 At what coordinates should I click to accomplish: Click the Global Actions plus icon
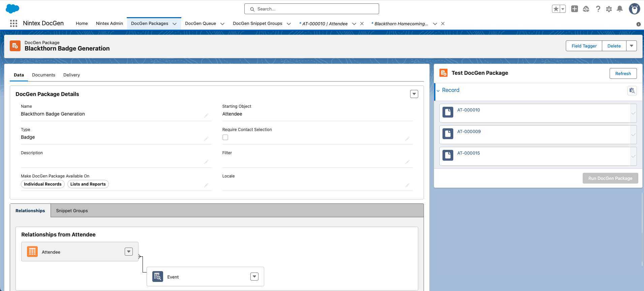(x=575, y=9)
